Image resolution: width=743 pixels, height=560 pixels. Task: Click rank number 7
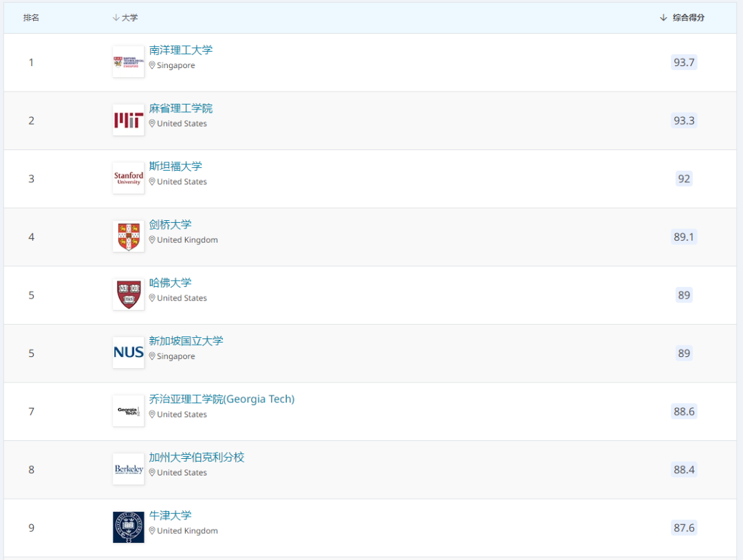point(31,411)
